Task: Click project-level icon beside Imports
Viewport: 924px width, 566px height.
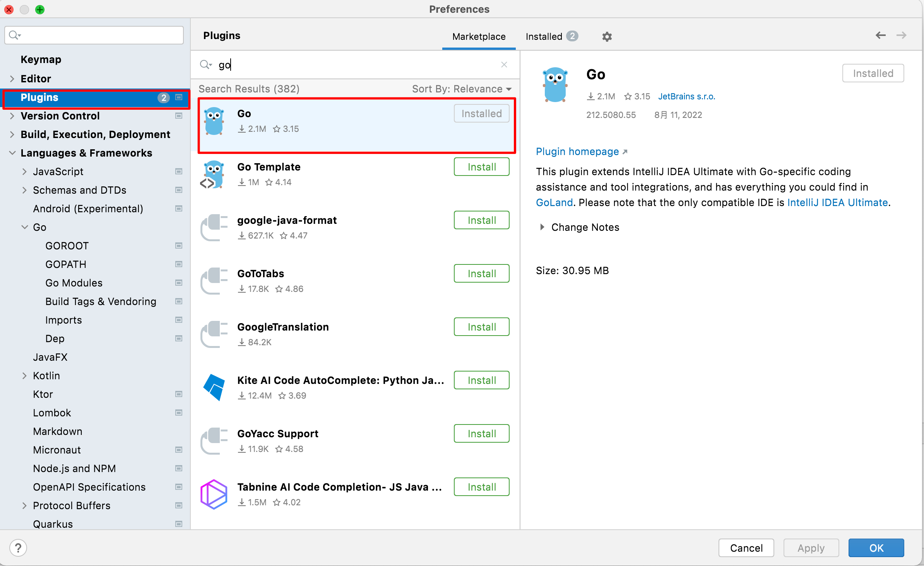Action: 179,320
